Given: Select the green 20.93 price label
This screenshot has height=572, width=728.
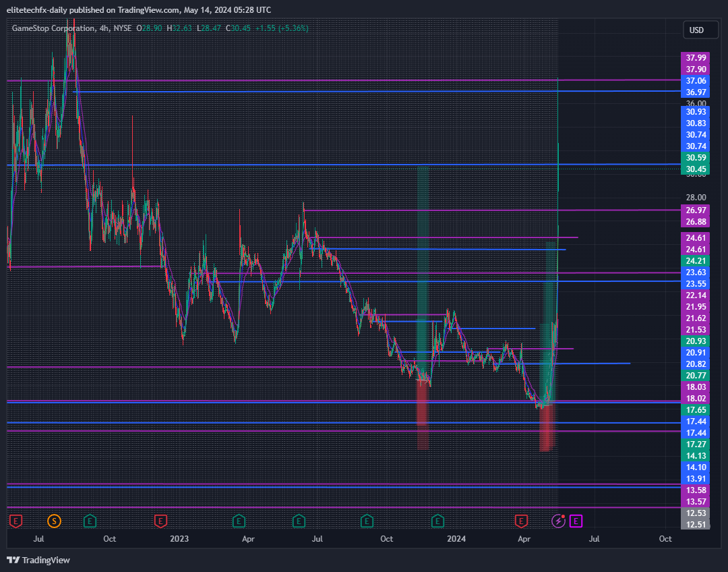Looking at the screenshot, I should (696, 341).
